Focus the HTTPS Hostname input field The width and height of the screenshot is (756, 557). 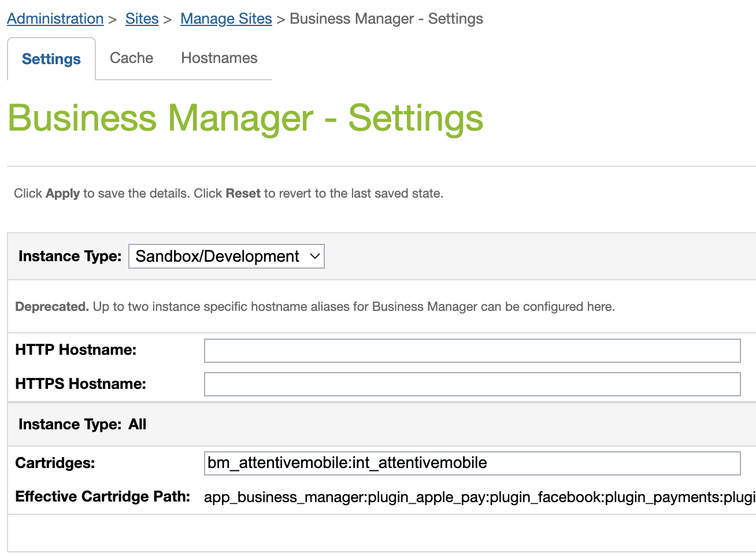[x=472, y=384]
